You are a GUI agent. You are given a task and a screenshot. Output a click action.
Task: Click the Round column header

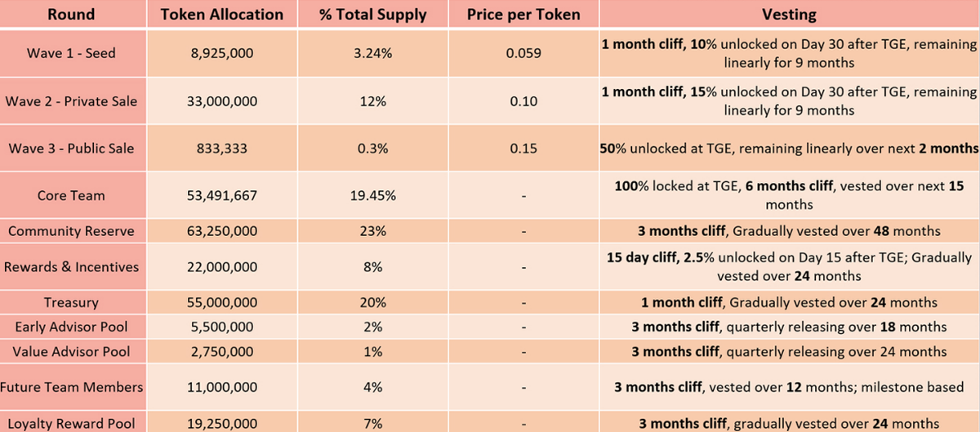[x=71, y=15]
